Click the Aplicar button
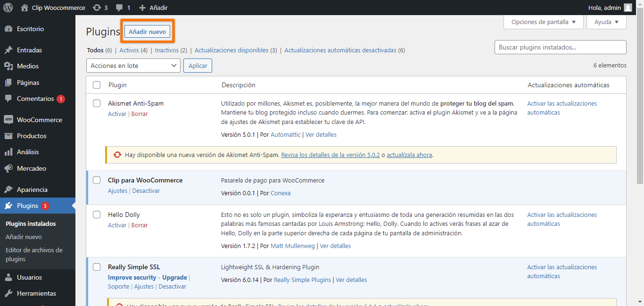Screen dimensions: 644x306 tap(198, 66)
